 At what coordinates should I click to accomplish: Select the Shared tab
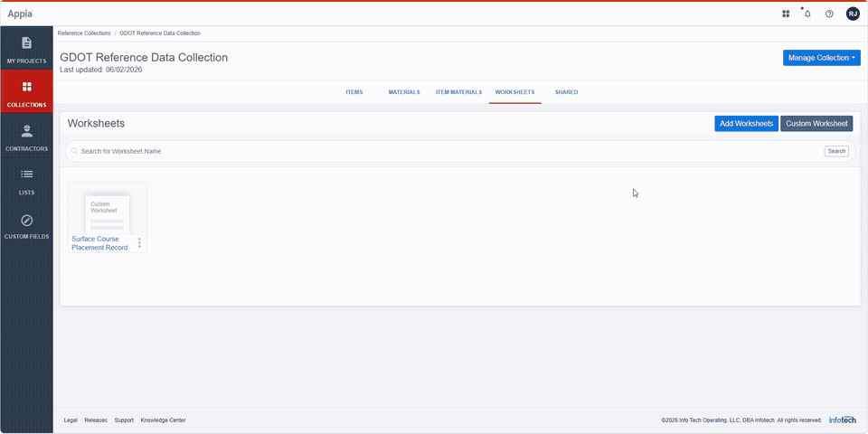[566, 92]
